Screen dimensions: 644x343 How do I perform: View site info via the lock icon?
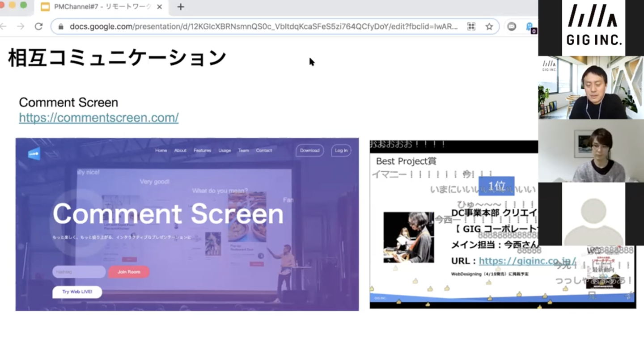tap(61, 26)
